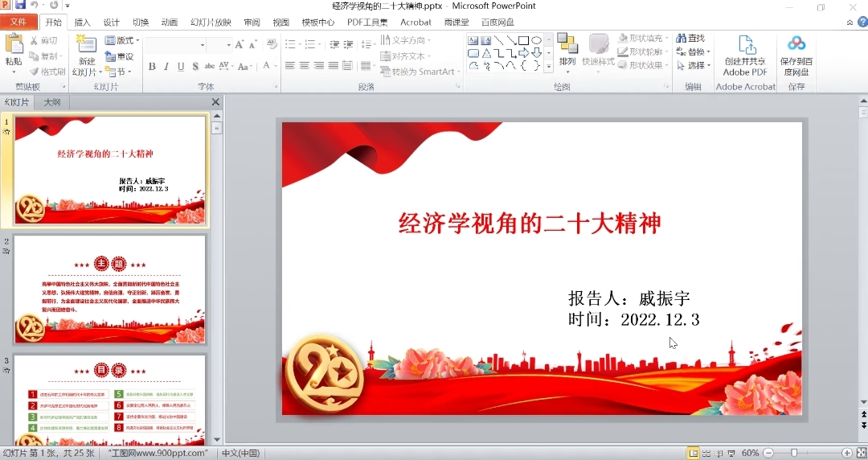Viewport: 868px width, 460px height.
Task: Select the oval shape in shapes gallery
Action: tap(536, 40)
